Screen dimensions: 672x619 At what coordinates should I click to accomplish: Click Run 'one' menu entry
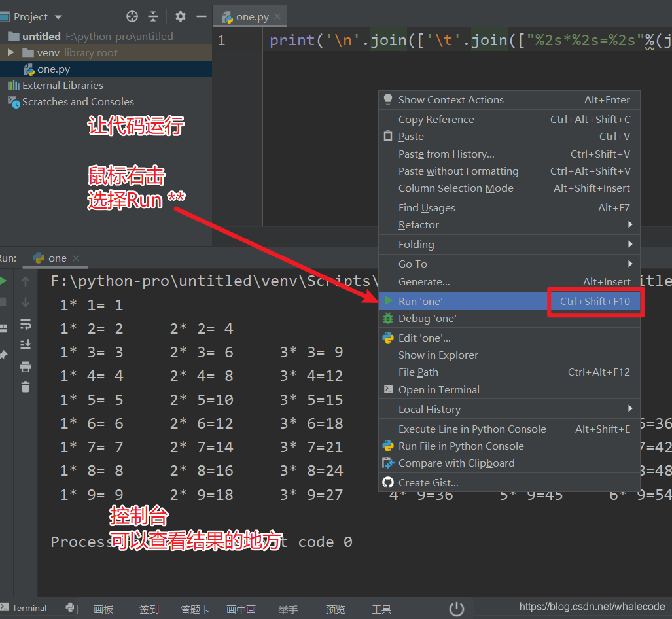pyautogui.click(x=509, y=302)
